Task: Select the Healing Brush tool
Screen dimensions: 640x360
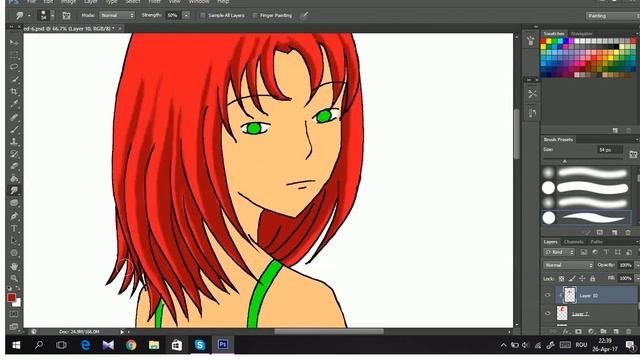Action: click(x=14, y=118)
